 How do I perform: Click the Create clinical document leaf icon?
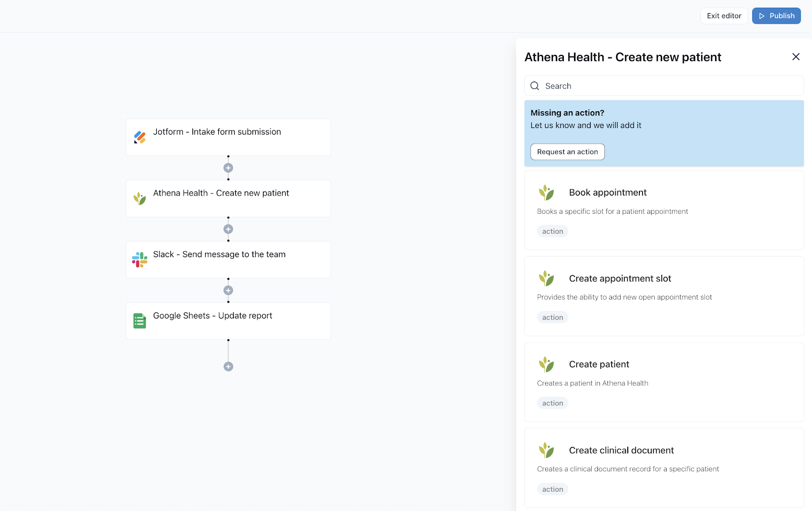(547, 450)
